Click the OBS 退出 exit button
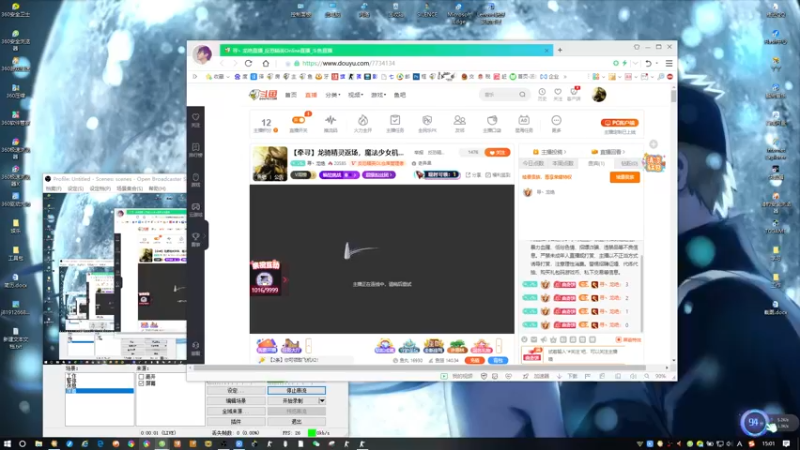Image resolution: width=800 pixels, height=450 pixels. click(x=296, y=421)
